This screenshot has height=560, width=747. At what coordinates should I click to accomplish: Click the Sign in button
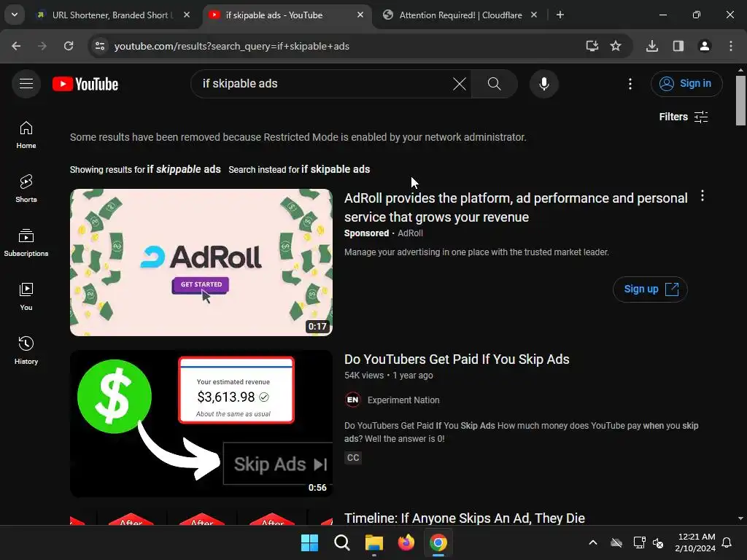click(x=686, y=84)
